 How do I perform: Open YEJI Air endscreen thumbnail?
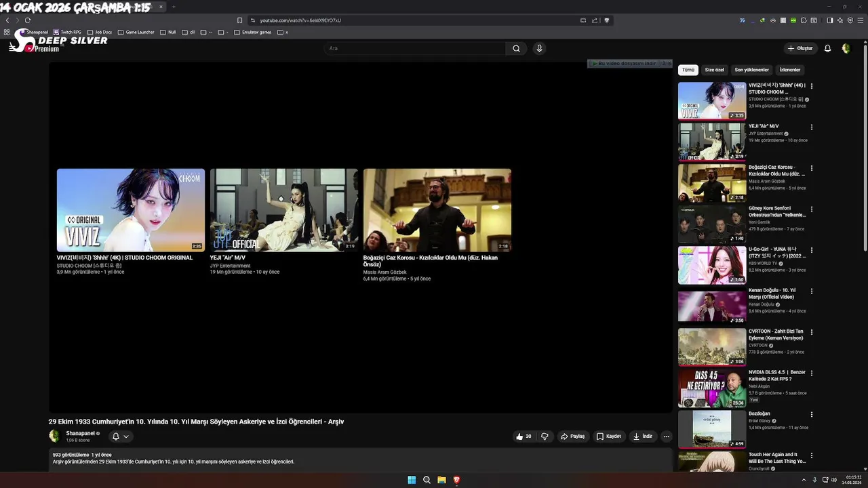click(284, 210)
